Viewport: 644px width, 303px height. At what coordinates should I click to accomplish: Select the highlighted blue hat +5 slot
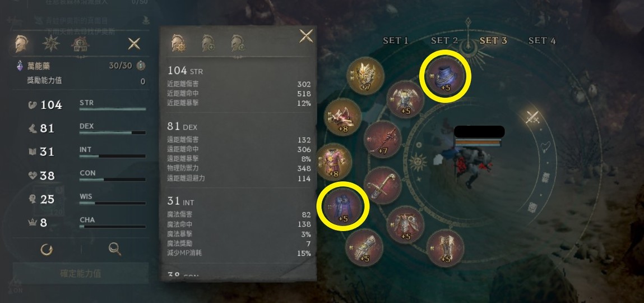tap(446, 76)
